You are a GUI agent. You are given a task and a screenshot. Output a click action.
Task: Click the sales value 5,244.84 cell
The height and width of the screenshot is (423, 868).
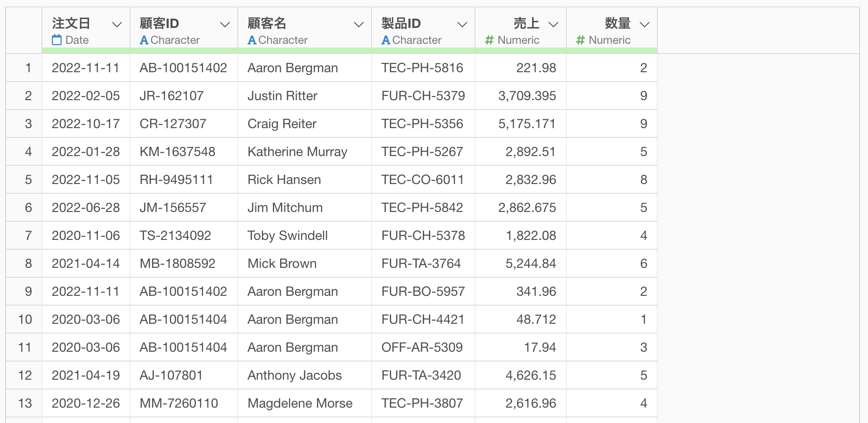(530, 264)
